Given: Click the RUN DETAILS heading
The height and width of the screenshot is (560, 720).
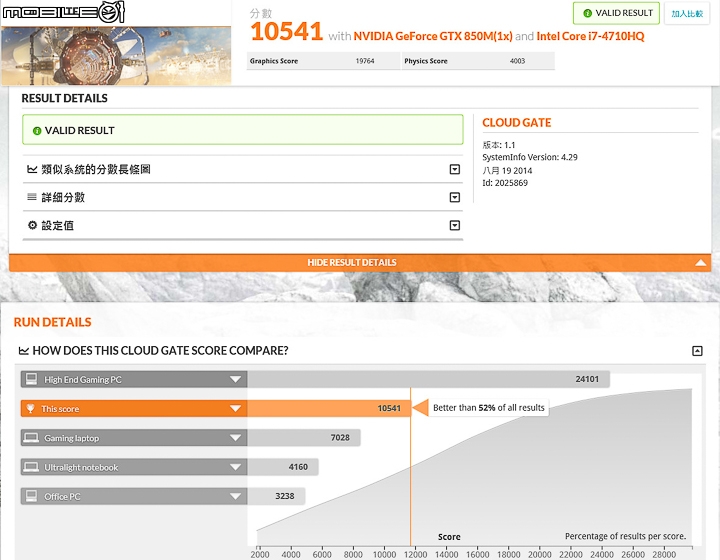Looking at the screenshot, I should tap(52, 322).
